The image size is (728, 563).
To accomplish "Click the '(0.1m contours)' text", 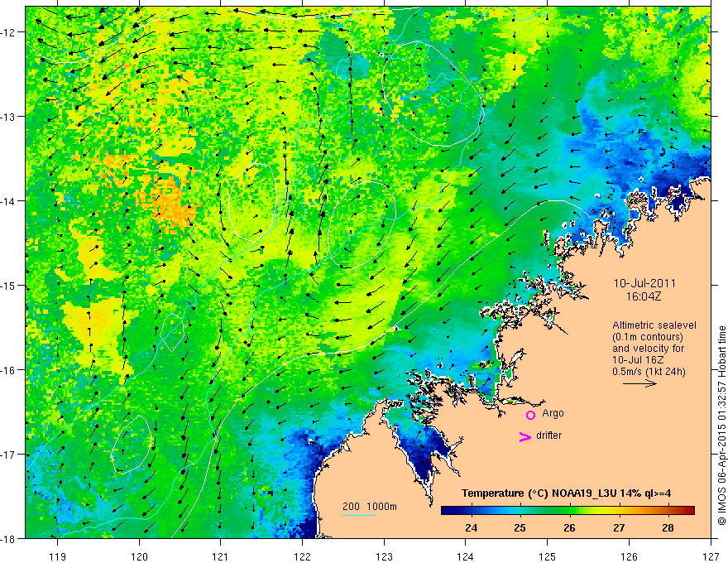I will 648,337.
